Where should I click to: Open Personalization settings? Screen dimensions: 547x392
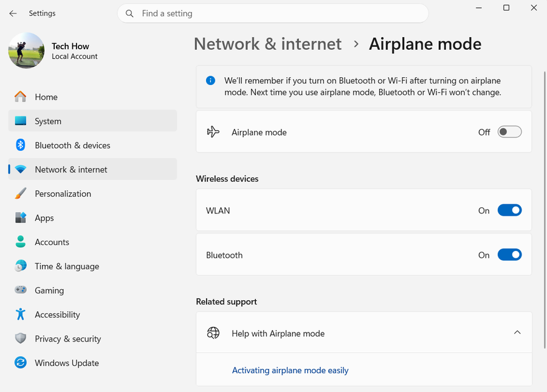(x=92, y=193)
